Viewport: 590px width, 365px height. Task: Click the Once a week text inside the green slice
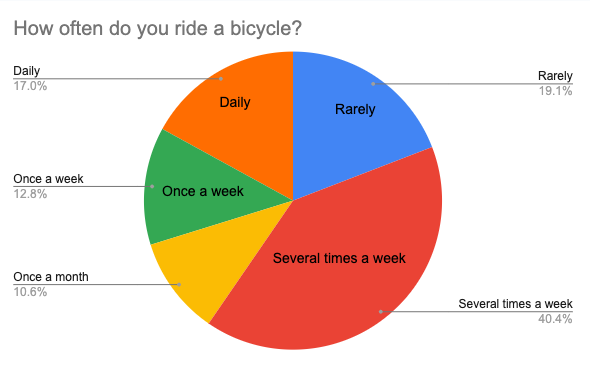[203, 191]
